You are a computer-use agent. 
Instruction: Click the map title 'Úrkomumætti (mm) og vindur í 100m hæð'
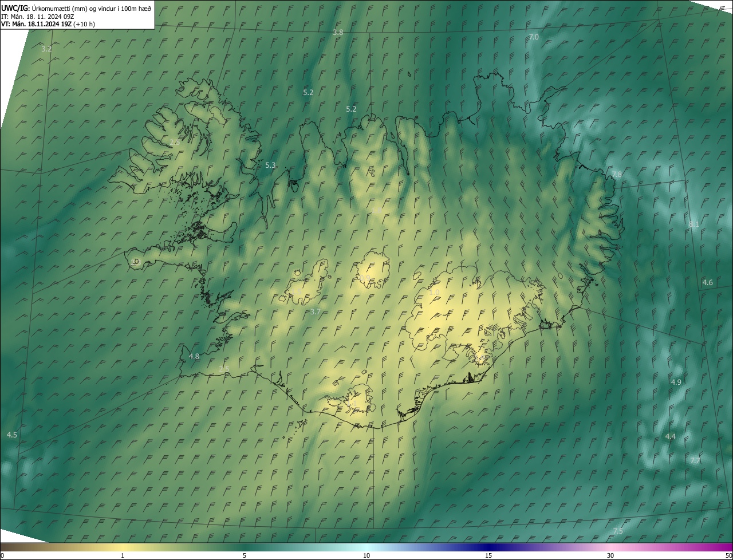point(91,7)
